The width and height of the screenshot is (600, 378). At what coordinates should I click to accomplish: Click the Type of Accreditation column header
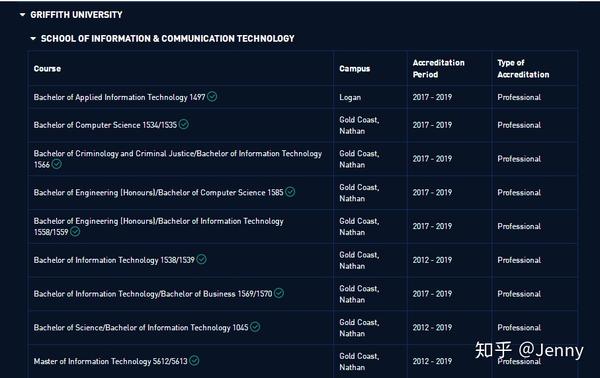(x=523, y=68)
